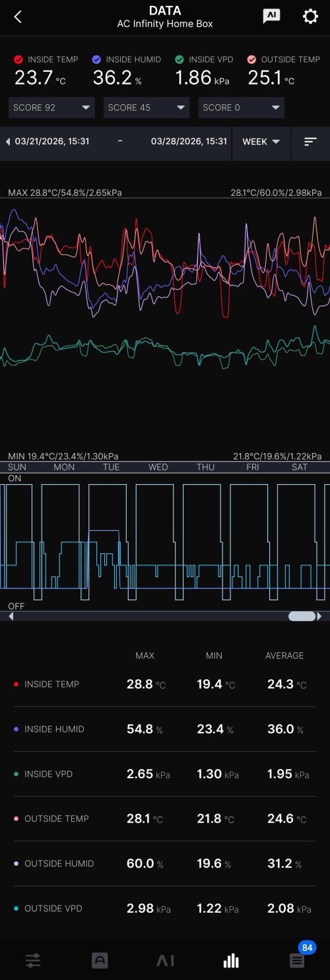Toggle the INSIDE VPD checkbox

coord(180,59)
